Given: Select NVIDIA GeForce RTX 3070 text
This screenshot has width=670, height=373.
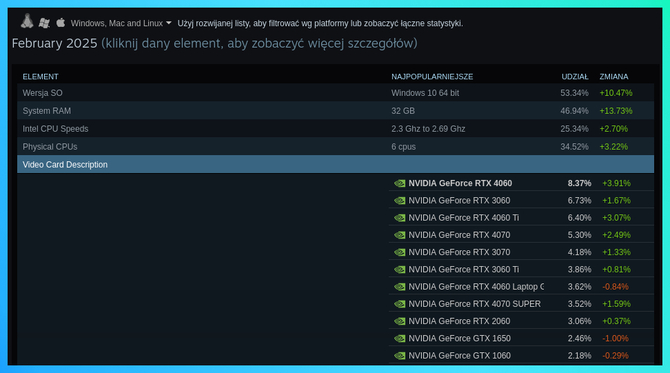Looking at the screenshot, I should [x=459, y=252].
